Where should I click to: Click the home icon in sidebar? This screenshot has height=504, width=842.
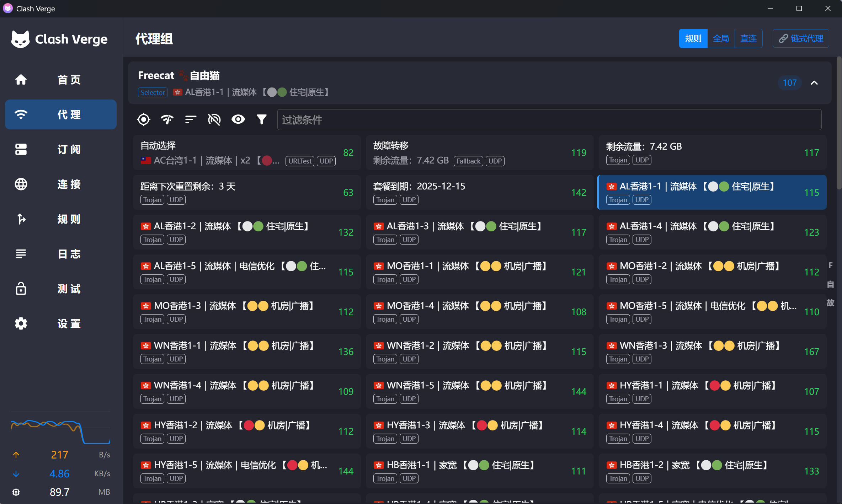coord(21,80)
